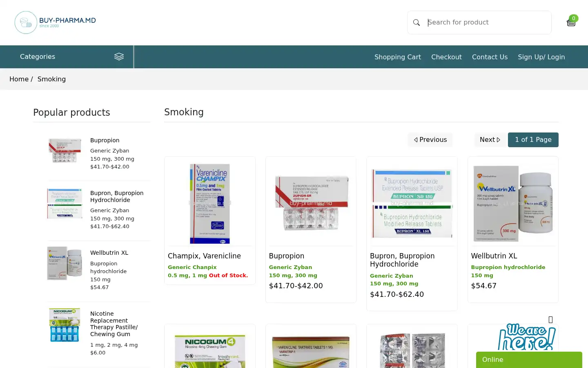The width and height of the screenshot is (588, 368).
Task: Click 'Out of Stock.' label
Action: [228, 276]
